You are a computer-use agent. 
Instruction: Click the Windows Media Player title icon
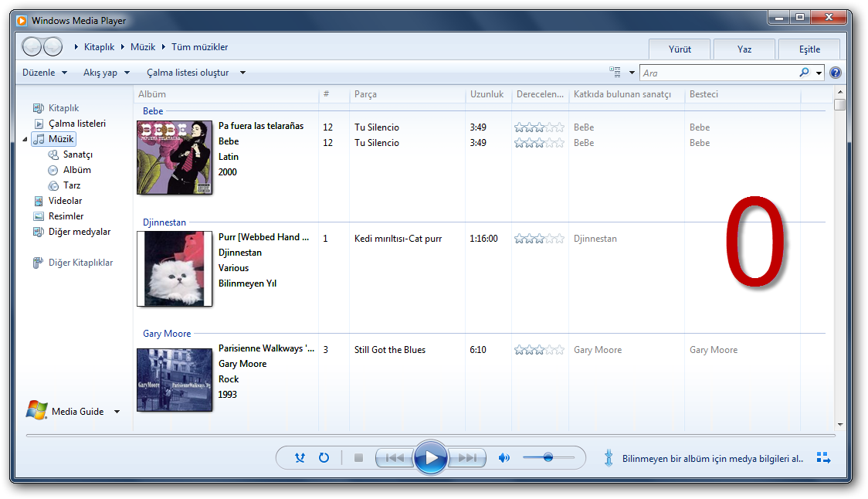click(22, 21)
